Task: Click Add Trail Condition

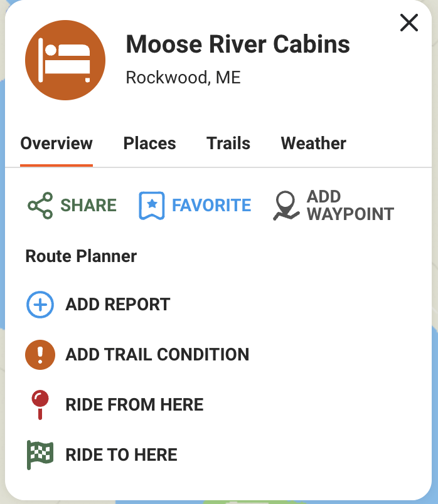Action: (x=156, y=354)
